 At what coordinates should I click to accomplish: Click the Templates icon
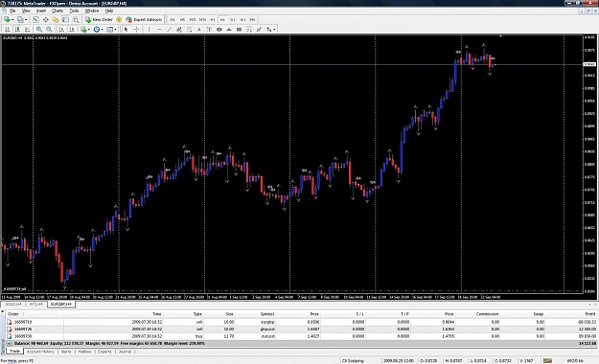(x=109, y=30)
